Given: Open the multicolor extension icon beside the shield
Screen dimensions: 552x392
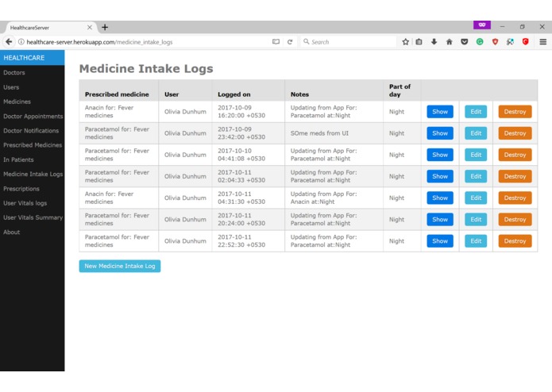Looking at the screenshot, I should point(510,42).
